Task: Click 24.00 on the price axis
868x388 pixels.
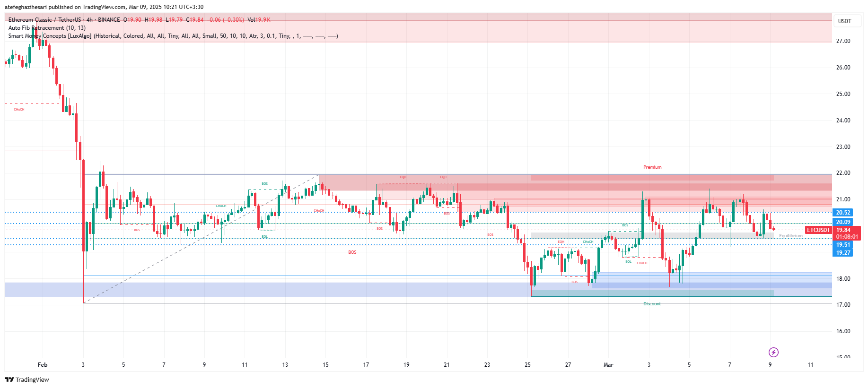Action: [x=843, y=121]
